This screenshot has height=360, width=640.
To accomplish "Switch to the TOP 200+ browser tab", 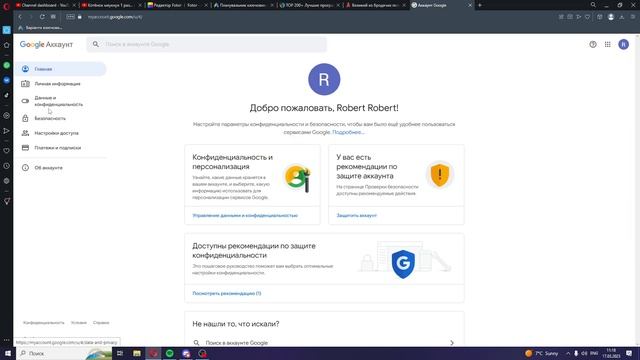I will click(x=309, y=5).
